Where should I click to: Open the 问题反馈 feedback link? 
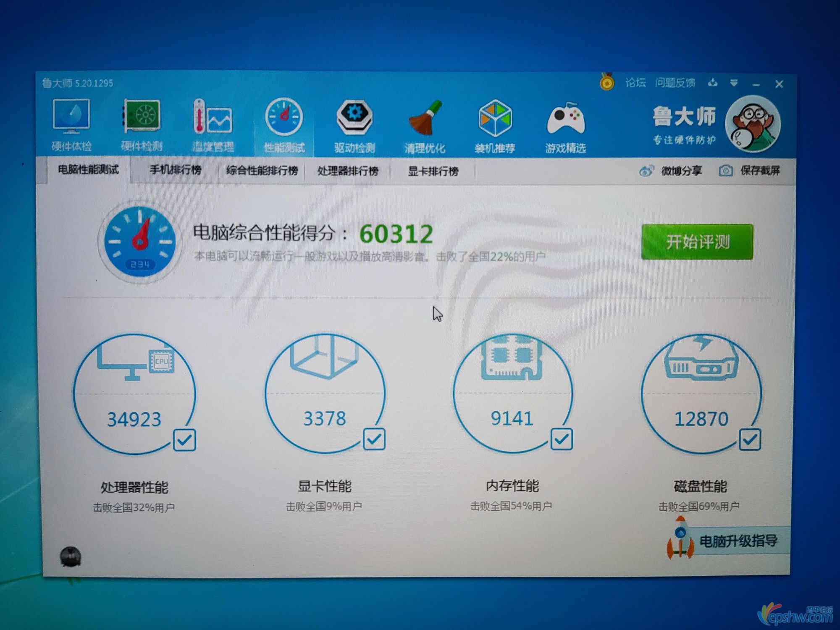coord(675,83)
